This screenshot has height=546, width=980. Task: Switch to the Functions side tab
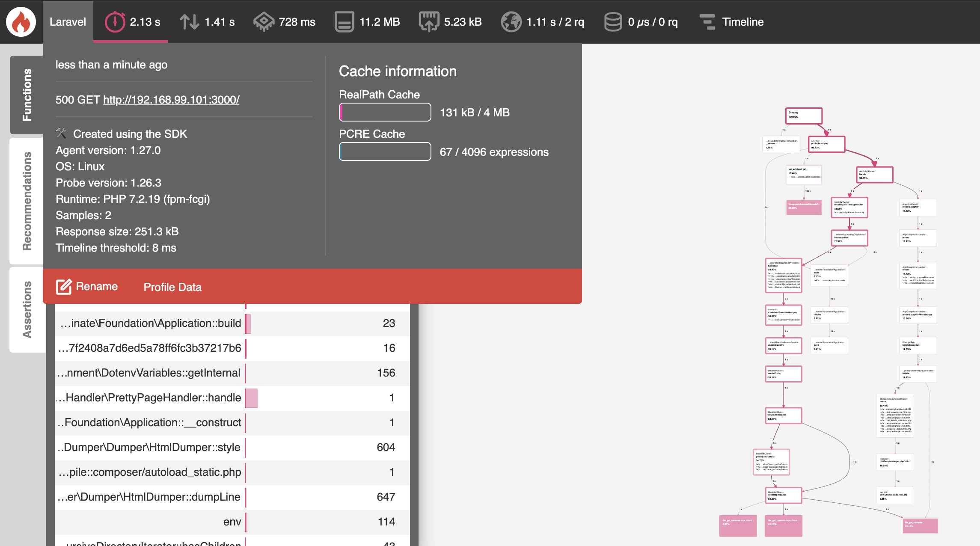click(x=27, y=95)
